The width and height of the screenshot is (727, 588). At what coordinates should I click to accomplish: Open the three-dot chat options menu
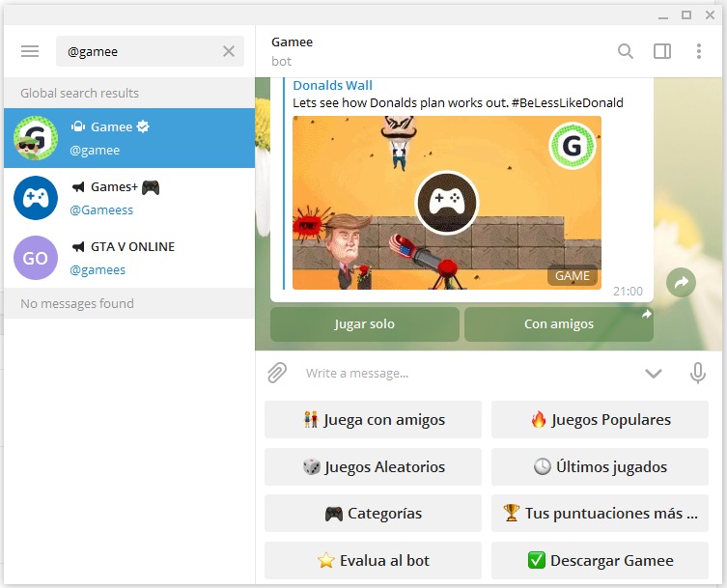pyautogui.click(x=699, y=51)
